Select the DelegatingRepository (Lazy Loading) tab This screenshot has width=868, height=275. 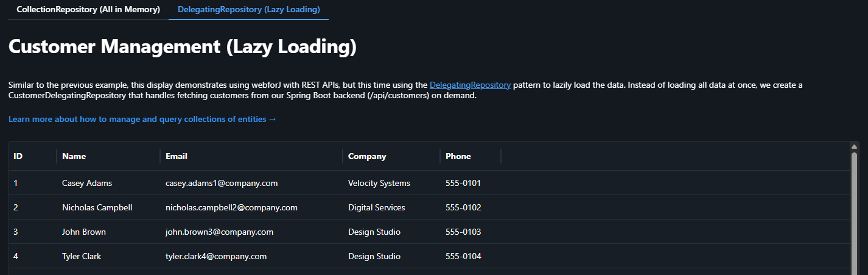[x=248, y=10]
